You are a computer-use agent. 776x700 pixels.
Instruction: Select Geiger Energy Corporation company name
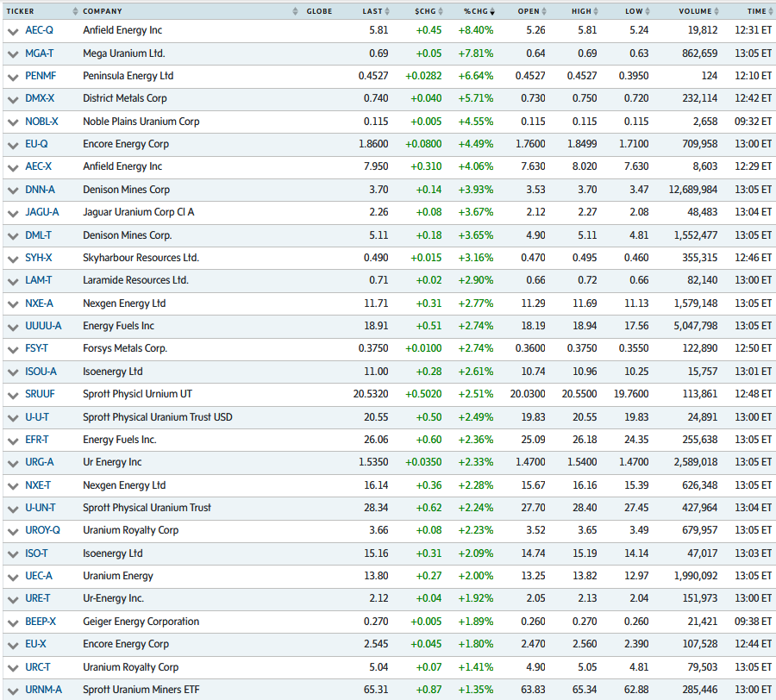(x=141, y=622)
